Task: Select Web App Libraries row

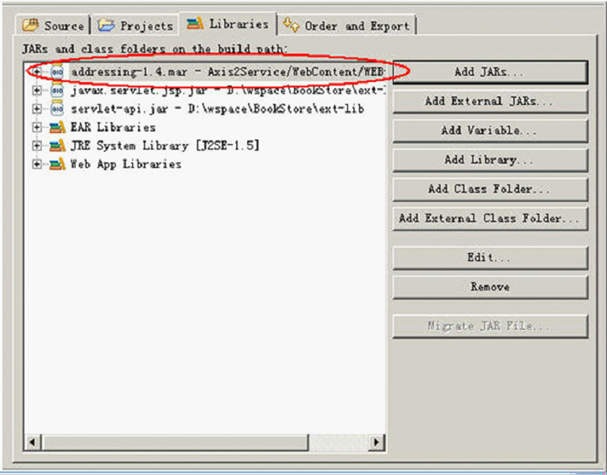Action: pos(126,164)
